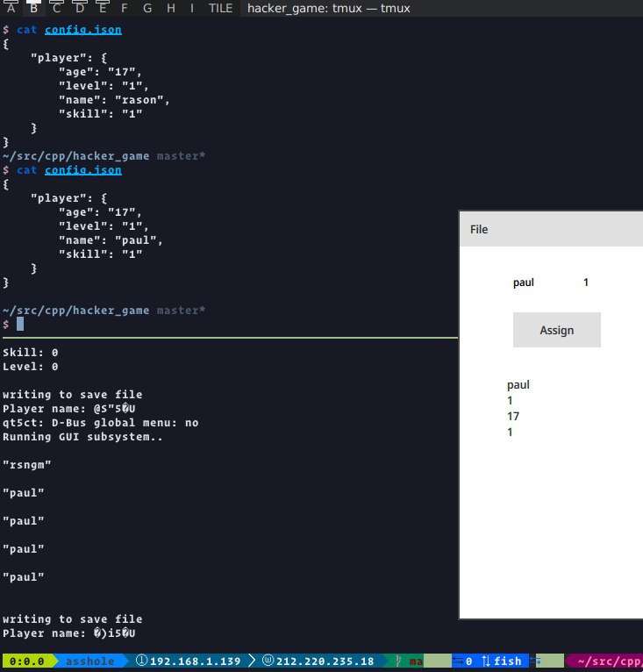Click the circled-W WAN icon in status bar

point(268,661)
